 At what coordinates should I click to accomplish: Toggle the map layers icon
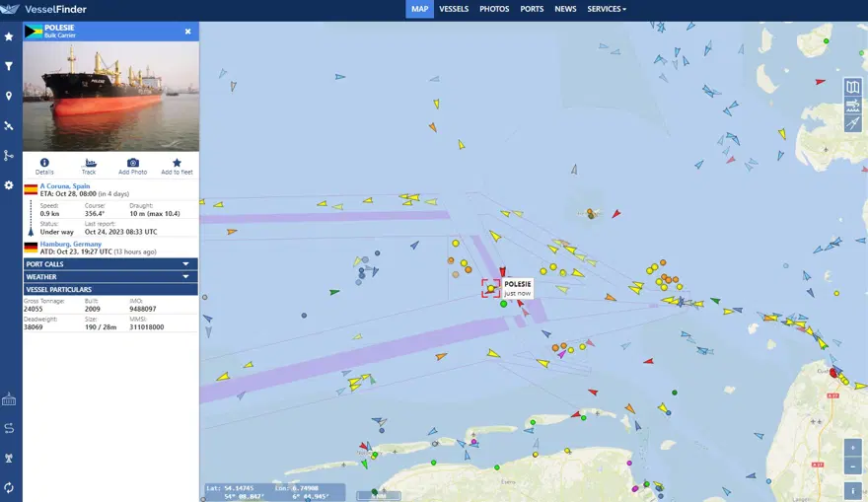point(852,87)
